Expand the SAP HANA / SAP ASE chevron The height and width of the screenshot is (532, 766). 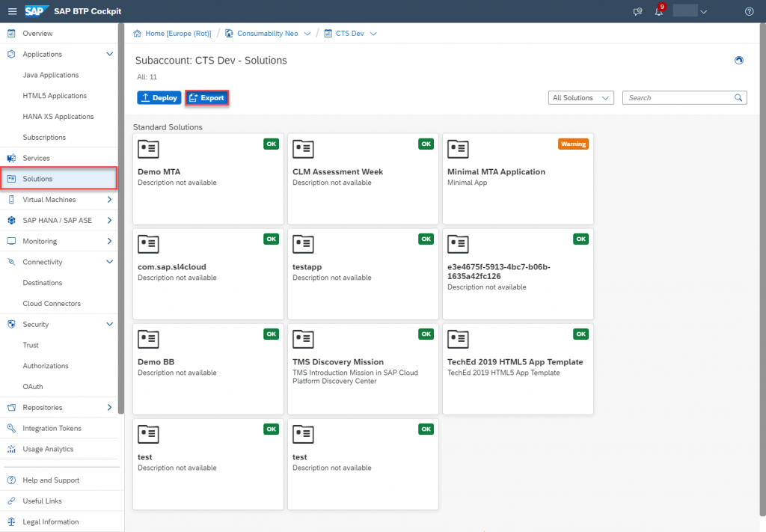(109, 220)
